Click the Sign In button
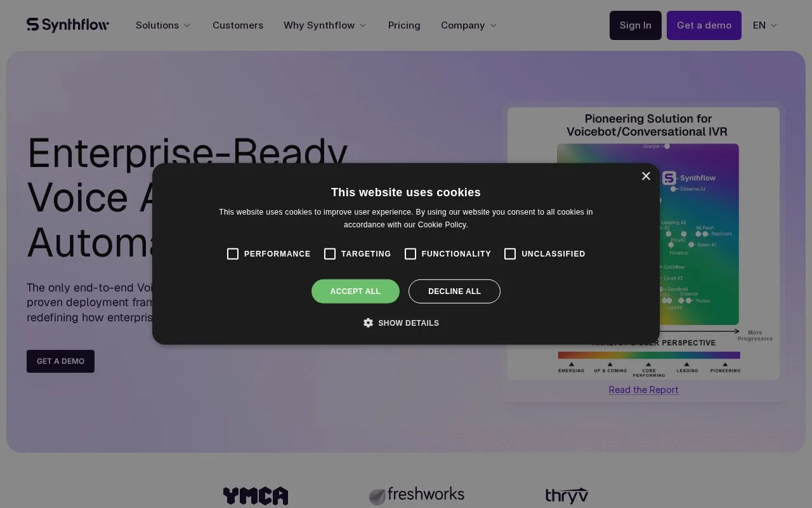Screen dimensions: 812x508 pyautogui.click(x=636, y=25)
